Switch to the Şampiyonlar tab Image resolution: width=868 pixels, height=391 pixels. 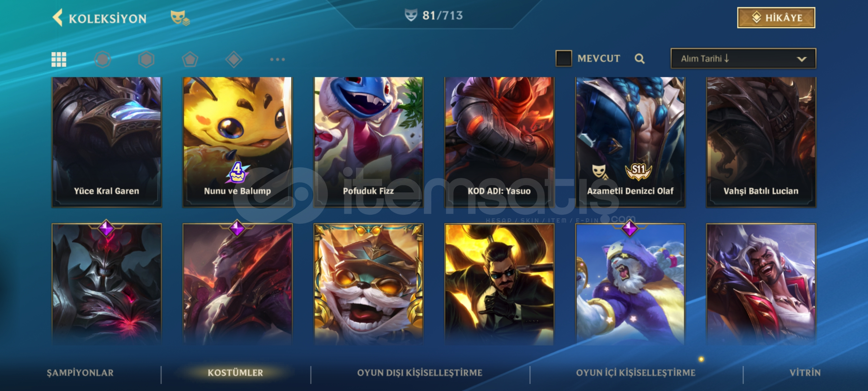pos(80,373)
